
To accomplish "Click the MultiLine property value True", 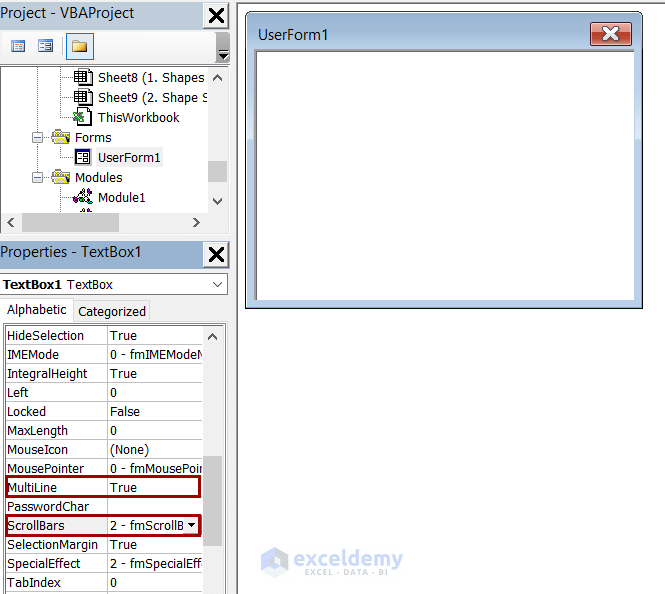I will [154, 488].
